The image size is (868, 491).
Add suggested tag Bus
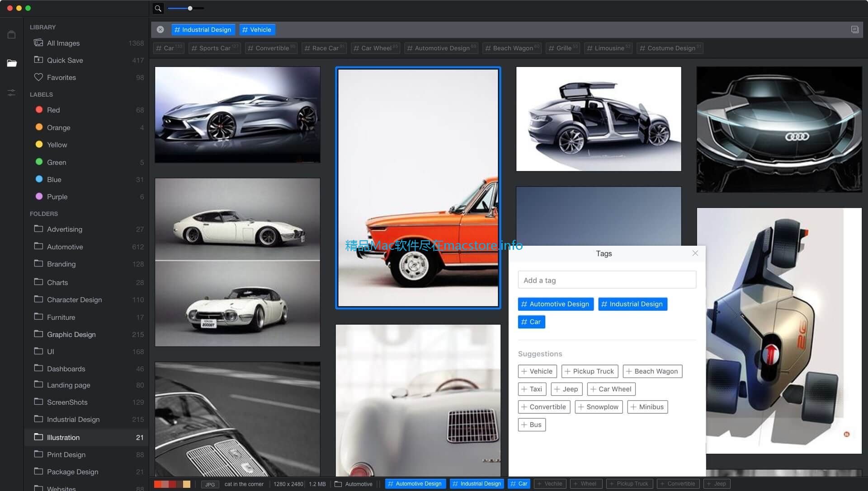tap(532, 425)
